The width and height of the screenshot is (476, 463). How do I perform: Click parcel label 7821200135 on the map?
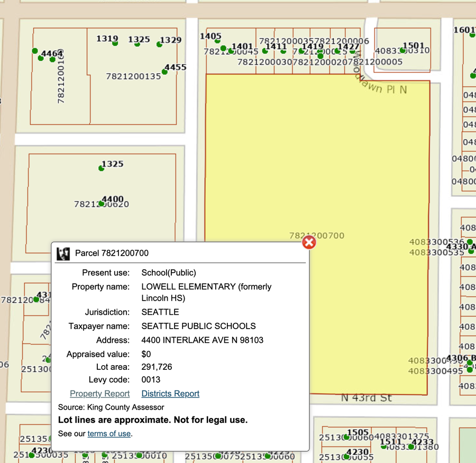(133, 77)
